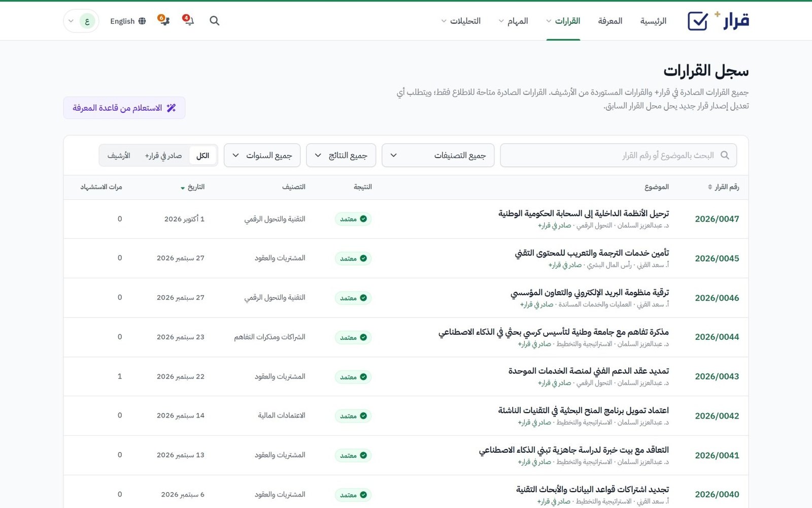812x508 pixels.
Task: Click the sort arrow next to التاريخ
Action: [x=183, y=188]
